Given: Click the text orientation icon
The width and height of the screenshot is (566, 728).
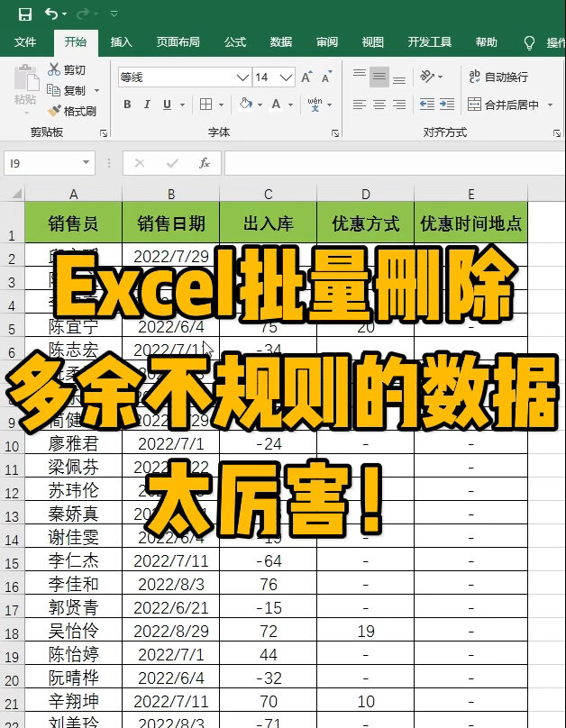Looking at the screenshot, I should coord(426,77).
